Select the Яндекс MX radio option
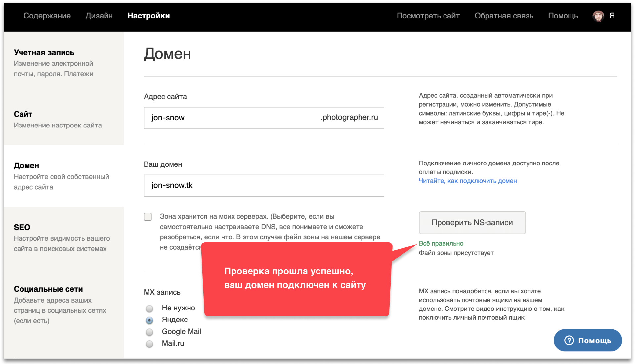 point(149,320)
